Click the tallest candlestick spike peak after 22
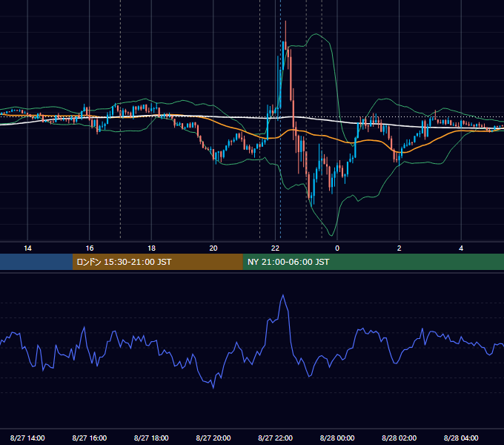This screenshot has width=504, height=445. (x=285, y=22)
